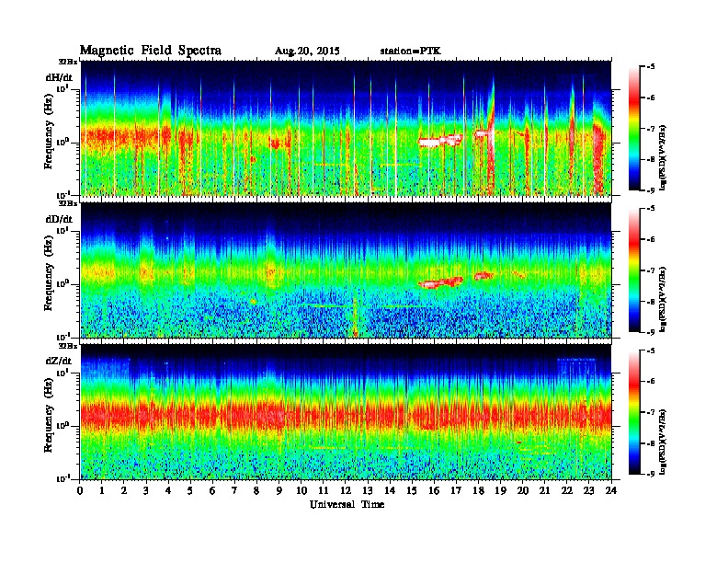Click hour tick label "23" on time axis
Screen dimensions: 728x563
coord(588,490)
